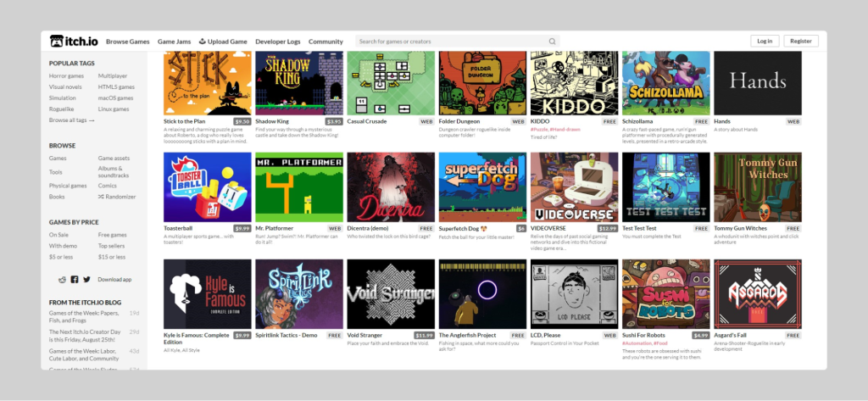This screenshot has height=401, width=868.
Task: Open Developer Logs menu
Action: [278, 42]
